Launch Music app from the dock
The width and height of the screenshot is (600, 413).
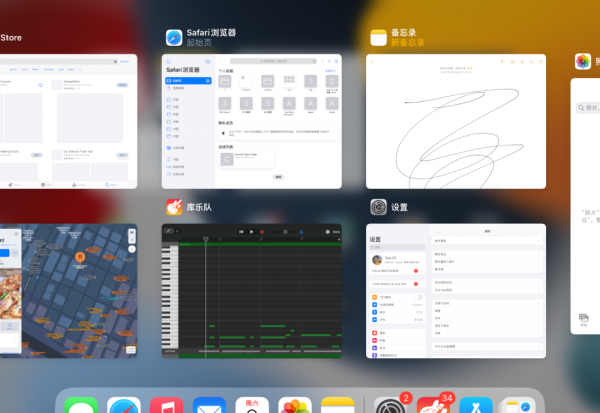click(166, 405)
